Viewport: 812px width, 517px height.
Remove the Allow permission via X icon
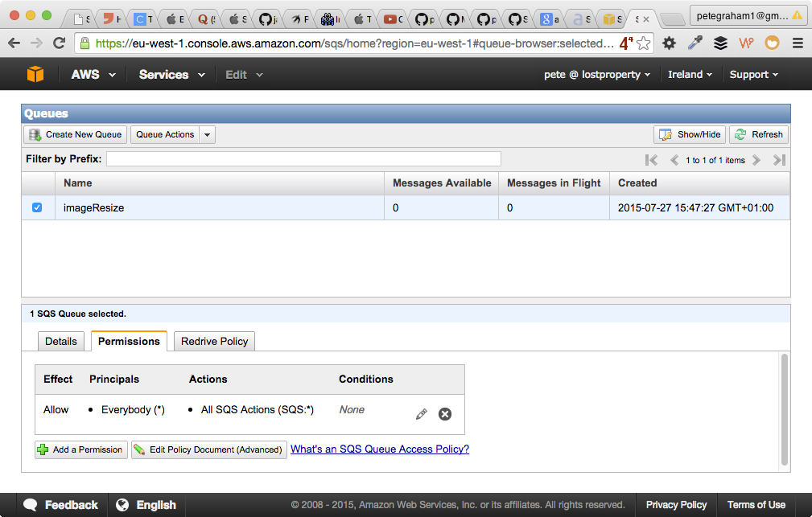pos(445,414)
